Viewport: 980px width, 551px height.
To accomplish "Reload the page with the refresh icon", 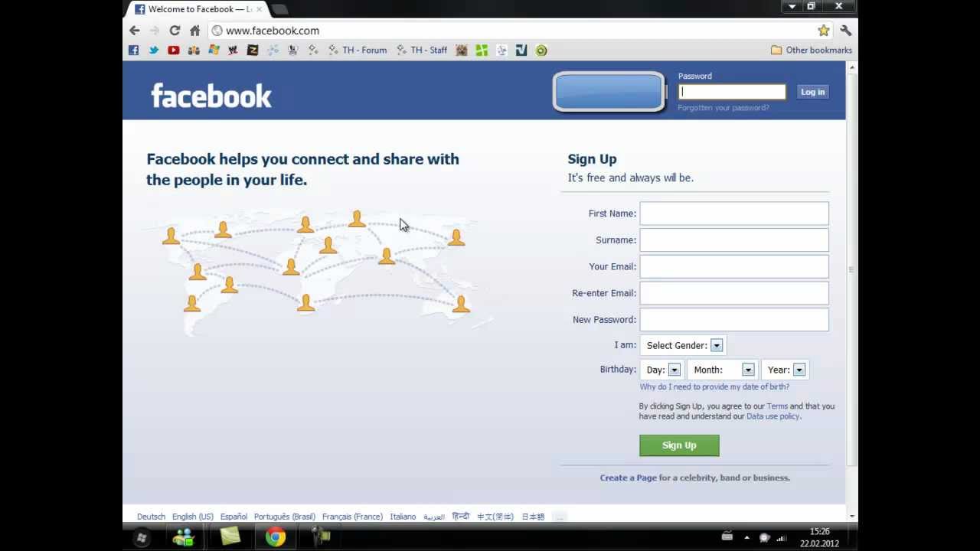I will pos(175,31).
